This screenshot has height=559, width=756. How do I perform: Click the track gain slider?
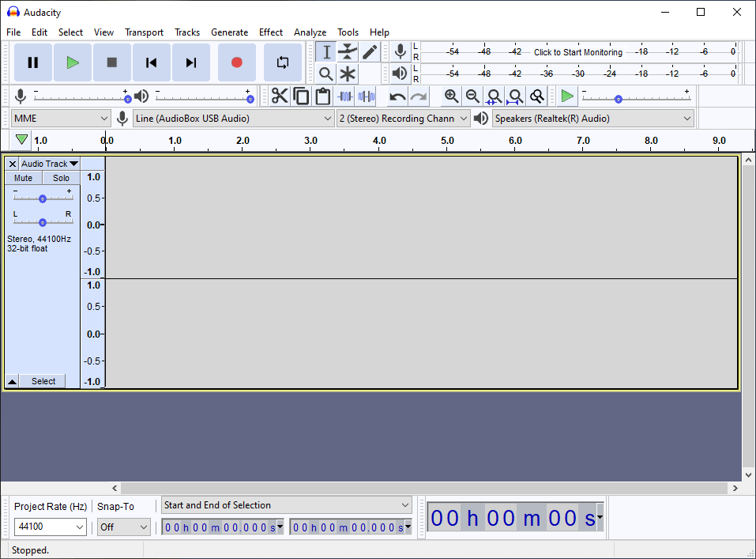43,198
